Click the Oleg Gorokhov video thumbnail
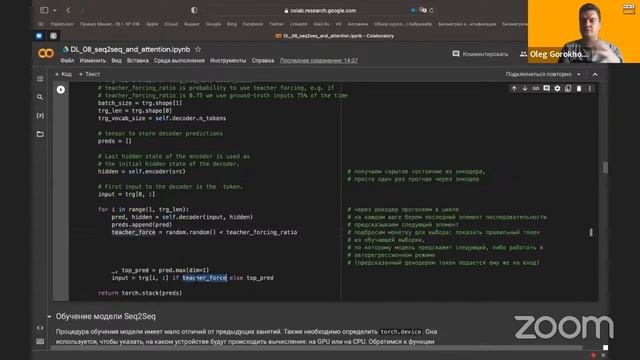Viewport: 640px width, 360px height. (x=584, y=31)
